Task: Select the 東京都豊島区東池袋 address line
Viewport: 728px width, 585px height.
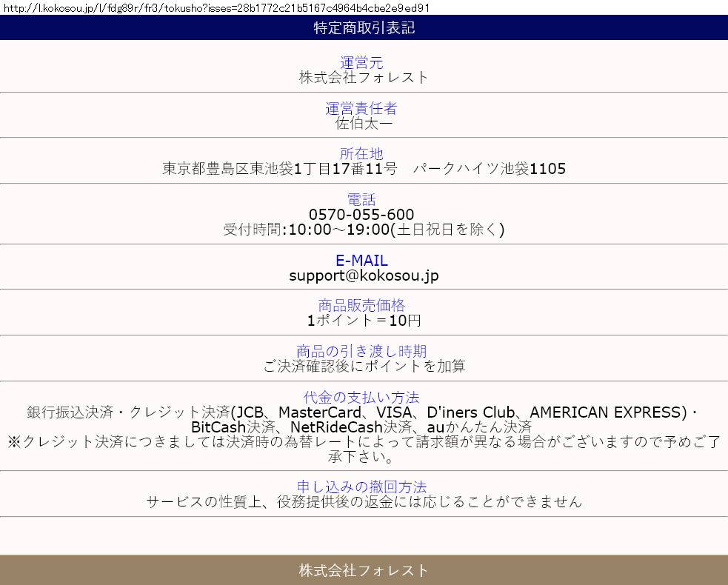Action: pos(364,169)
